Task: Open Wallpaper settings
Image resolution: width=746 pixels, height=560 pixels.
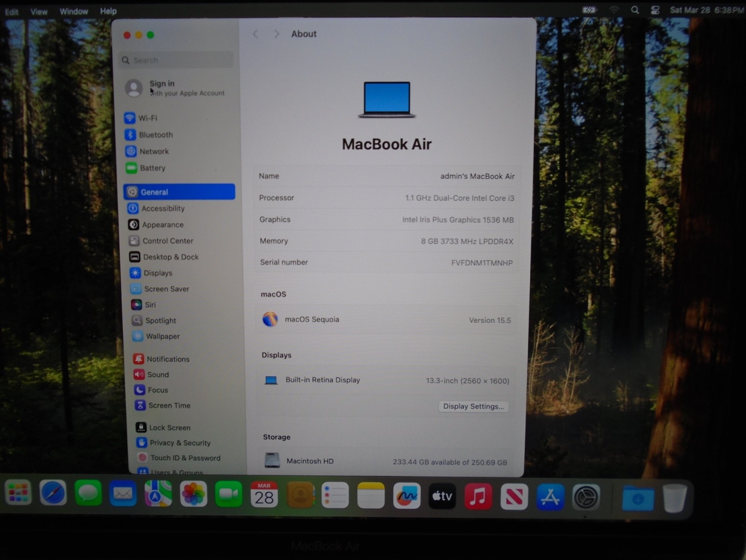Action: coord(156,336)
